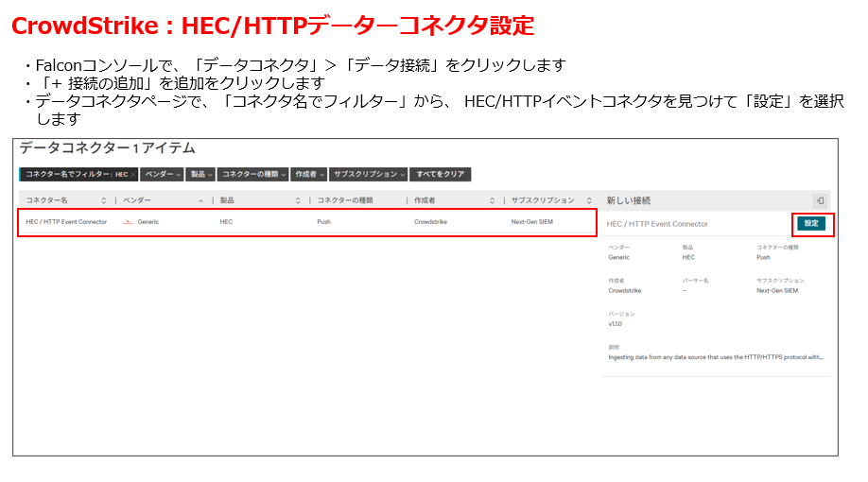This screenshot has height=482, width=868.
Task: Remove the HEC filter chip with X
Action: pos(133,175)
